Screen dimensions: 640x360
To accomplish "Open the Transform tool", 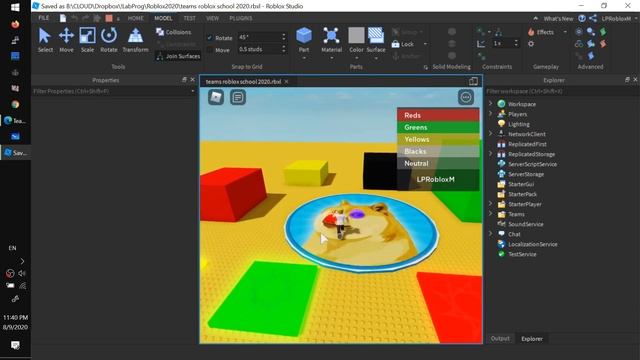I will [136, 40].
